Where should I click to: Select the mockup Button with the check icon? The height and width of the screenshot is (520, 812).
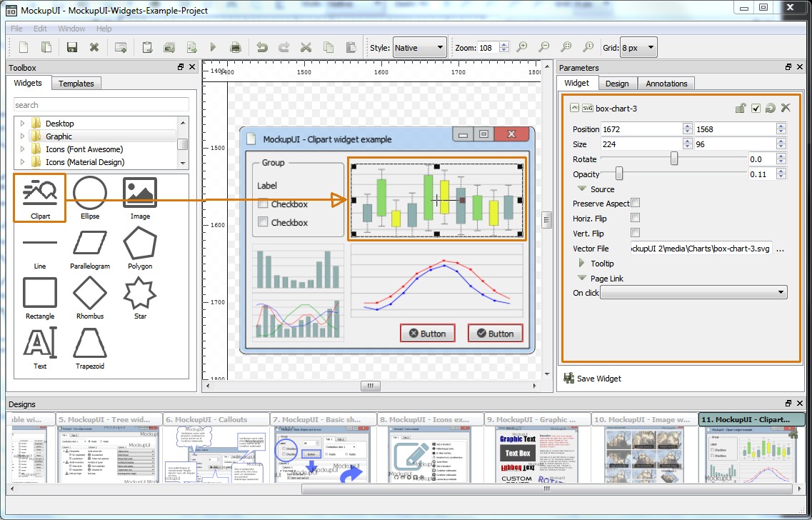[495, 333]
